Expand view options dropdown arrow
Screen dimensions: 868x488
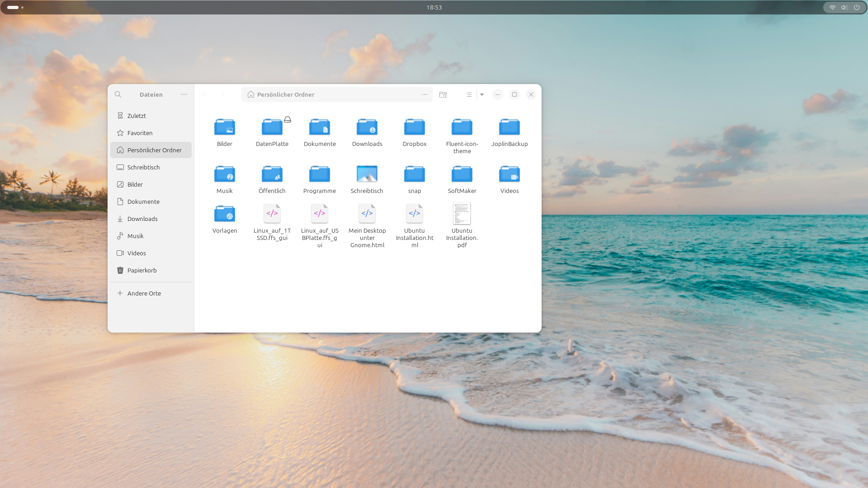[482, 94]
